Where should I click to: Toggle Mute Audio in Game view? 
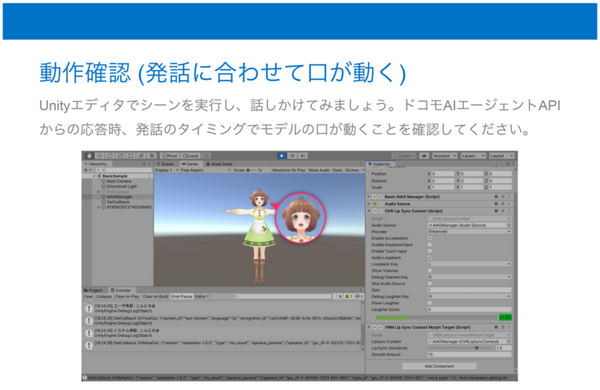tap(319, 170)
